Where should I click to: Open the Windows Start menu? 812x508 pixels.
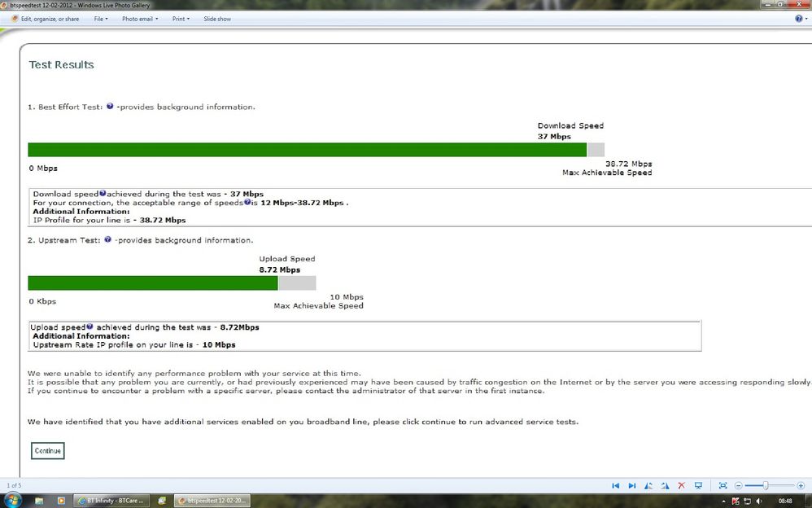(x=13, y=500)
